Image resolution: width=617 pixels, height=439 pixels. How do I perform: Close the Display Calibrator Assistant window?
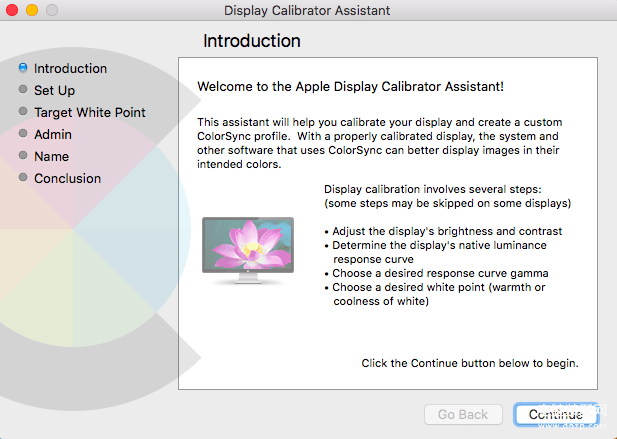tap(12, 10)
